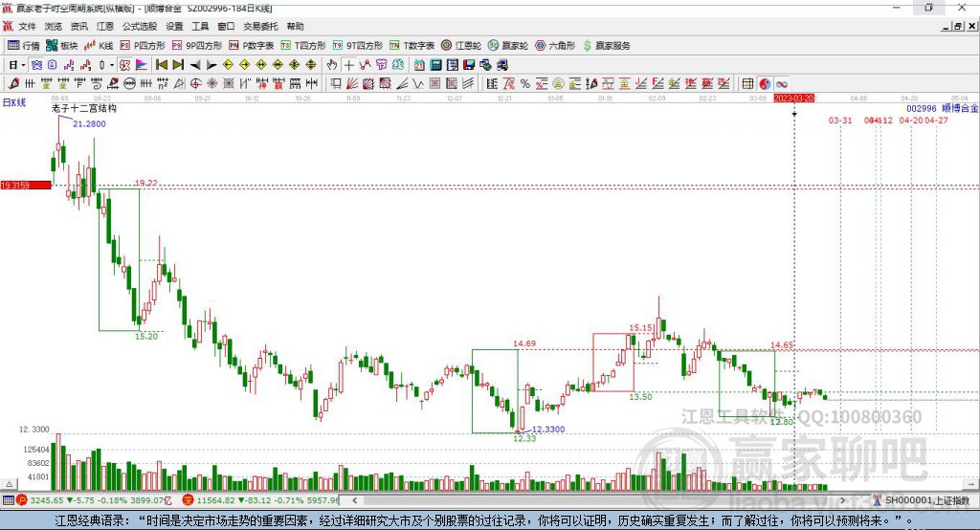980x530 pixels.
Task: Toggle the yin-yang taiji button
Action: (765, 84)
